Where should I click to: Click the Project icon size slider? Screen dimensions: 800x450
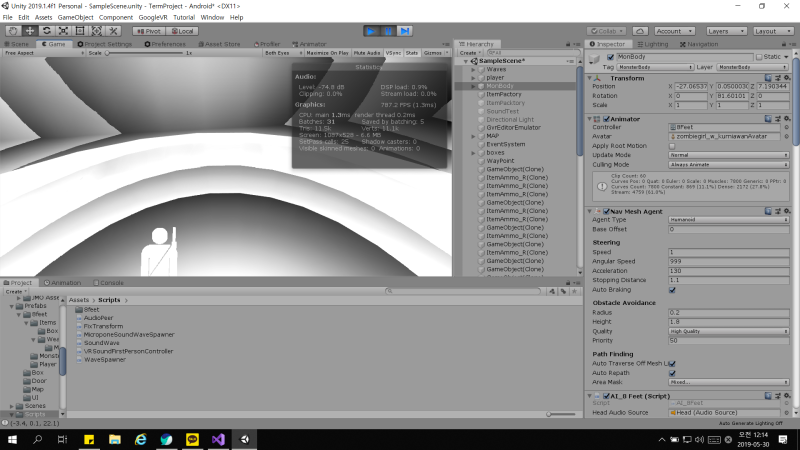click(x=561, y=414)
